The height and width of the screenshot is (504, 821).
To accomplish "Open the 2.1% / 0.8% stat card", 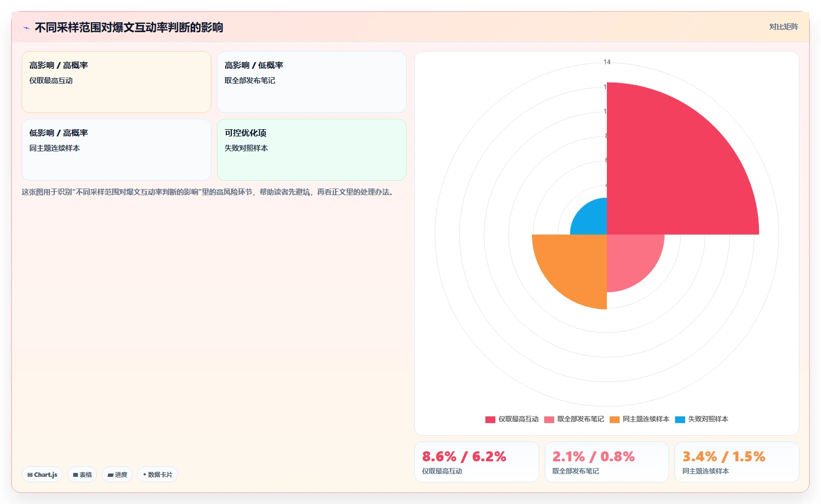I will 607,462.
